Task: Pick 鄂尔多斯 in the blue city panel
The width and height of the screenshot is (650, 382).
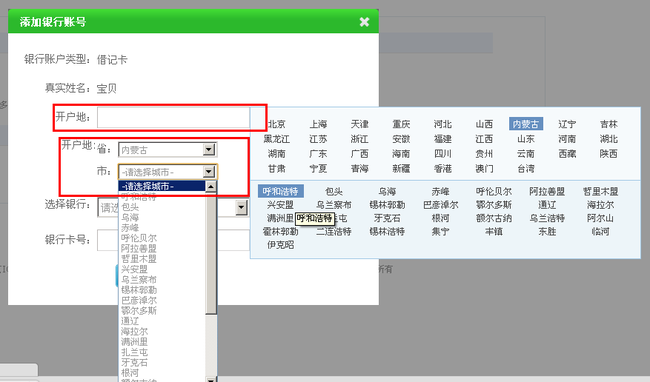Action: [x=494, y=205]
